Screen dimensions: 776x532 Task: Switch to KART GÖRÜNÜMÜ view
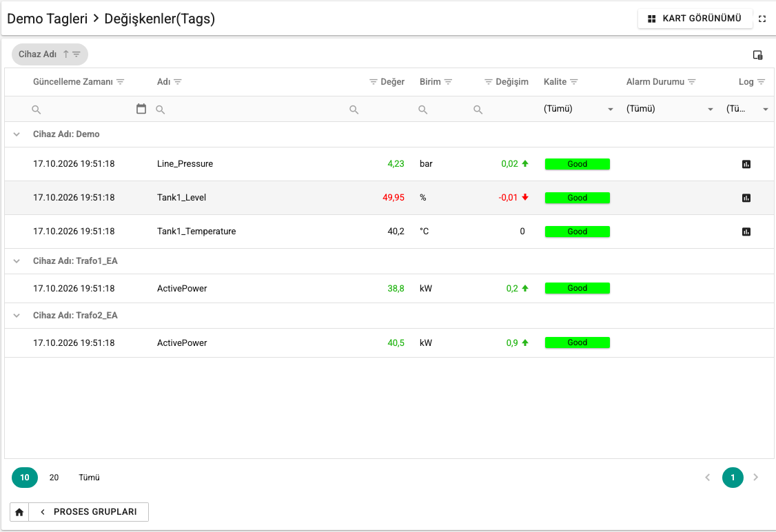click(x=695, y=19)
